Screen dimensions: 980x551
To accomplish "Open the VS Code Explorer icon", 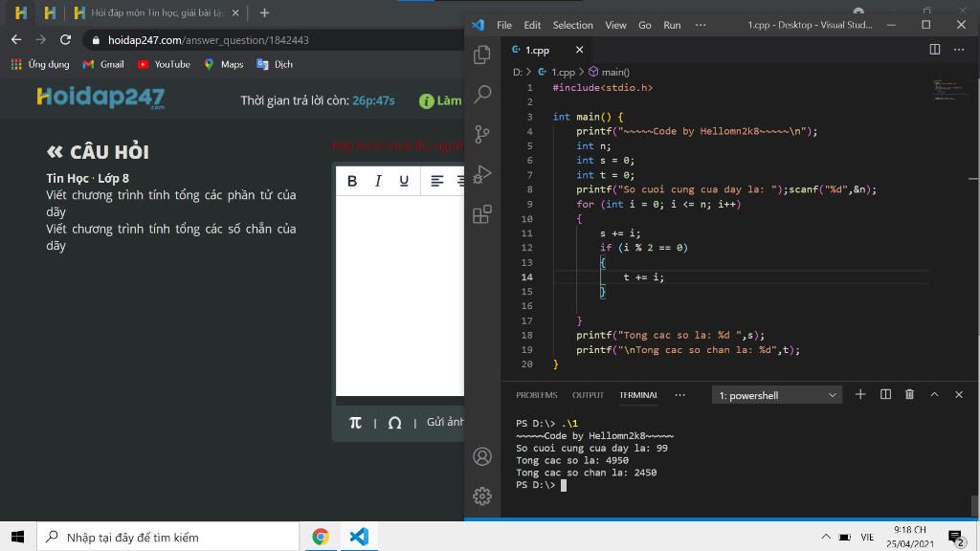I will pyautogui.click(x=482, y=55).
